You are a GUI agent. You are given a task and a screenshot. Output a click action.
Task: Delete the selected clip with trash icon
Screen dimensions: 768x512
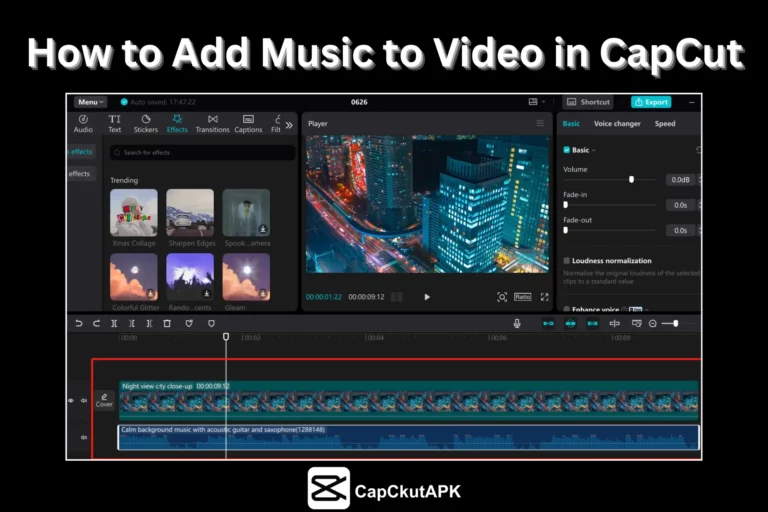pos(167,323)
